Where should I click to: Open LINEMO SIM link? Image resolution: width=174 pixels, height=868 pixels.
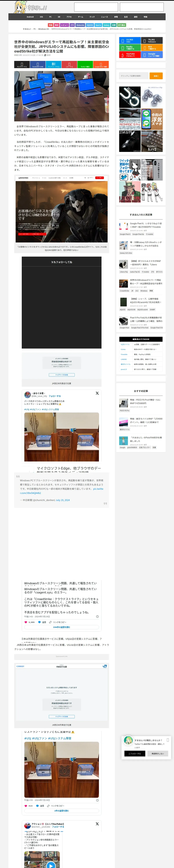click(x=124, y=359)
